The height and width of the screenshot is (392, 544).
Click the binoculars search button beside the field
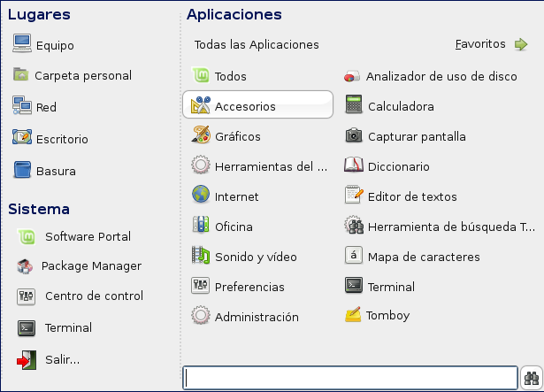532,378
